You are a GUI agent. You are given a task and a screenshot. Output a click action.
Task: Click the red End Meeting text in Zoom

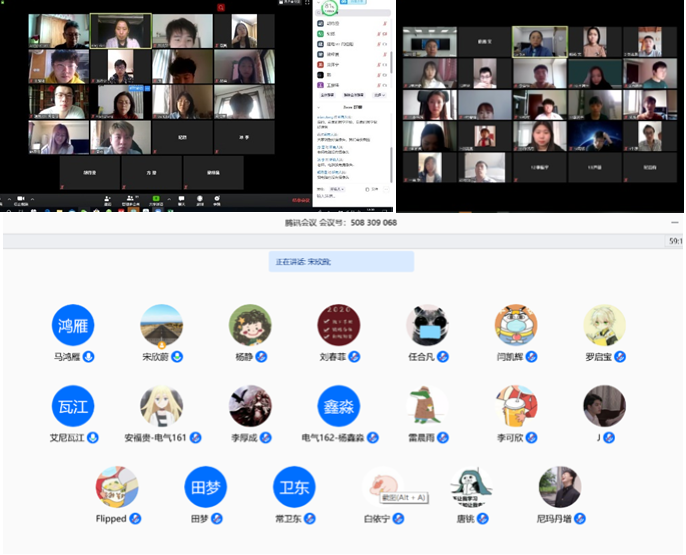pos(299,201)
